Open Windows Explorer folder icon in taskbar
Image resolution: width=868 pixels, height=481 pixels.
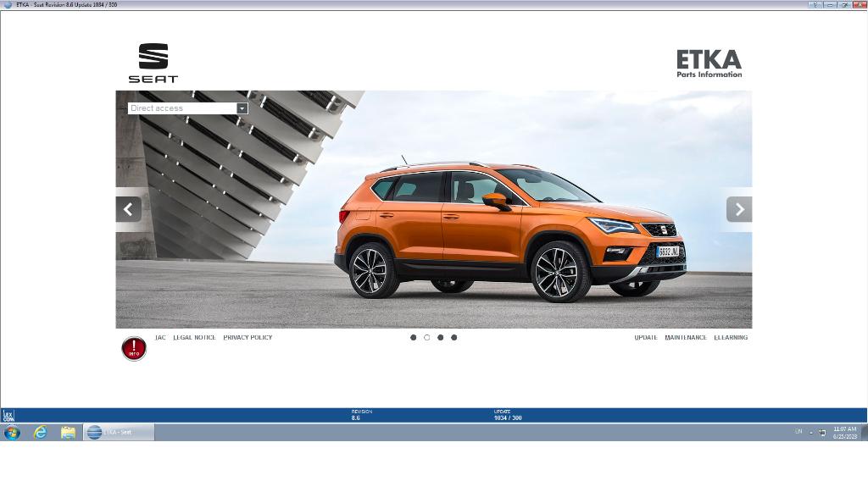click(x=68, y=432)
